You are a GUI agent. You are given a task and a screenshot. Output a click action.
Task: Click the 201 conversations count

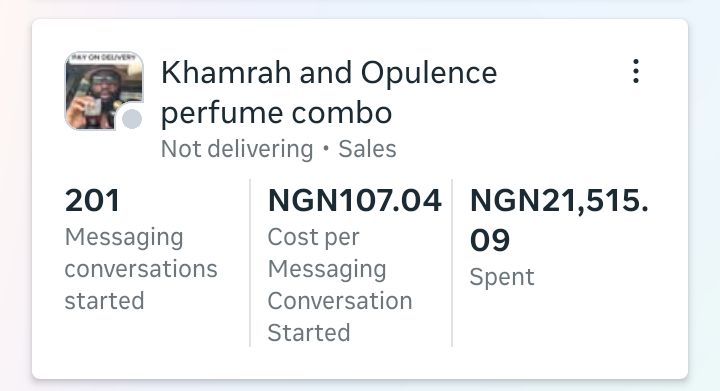click(92, 201)
